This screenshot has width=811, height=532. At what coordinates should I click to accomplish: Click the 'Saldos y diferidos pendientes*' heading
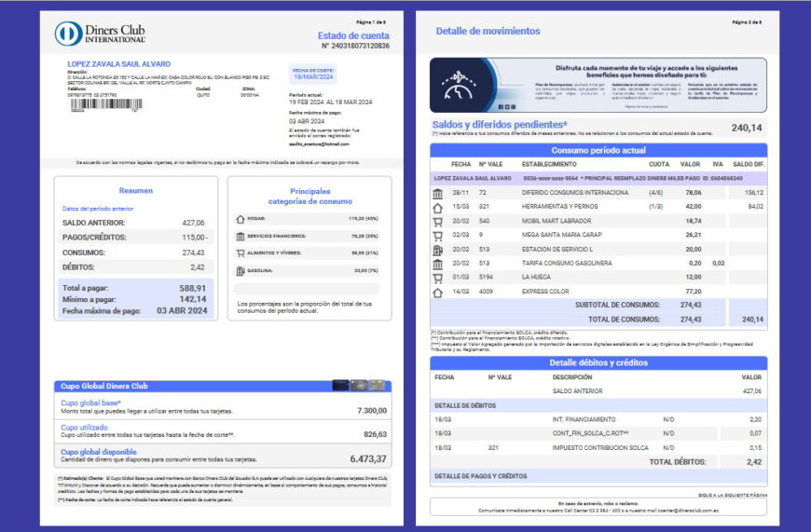pos(500,125)
